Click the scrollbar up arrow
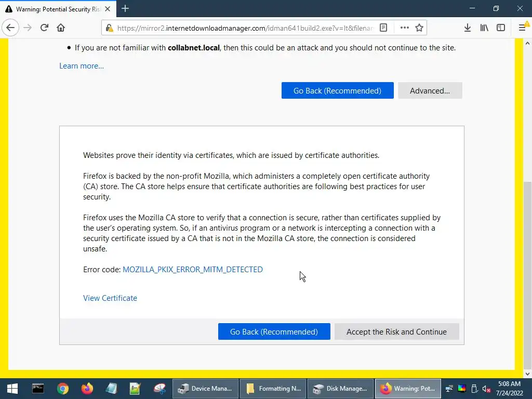The height and width of the screenshot is (399, 532). pos(528,43)
